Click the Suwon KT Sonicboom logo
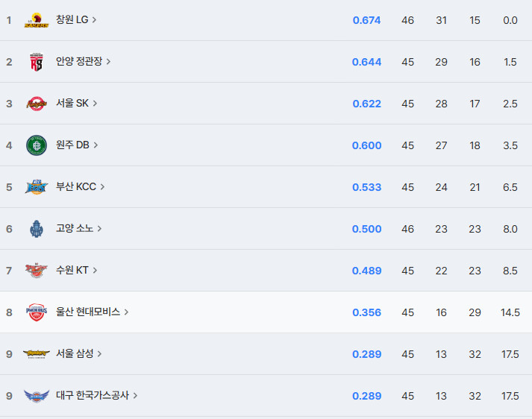The image size is (532, 419). (37, 271)
